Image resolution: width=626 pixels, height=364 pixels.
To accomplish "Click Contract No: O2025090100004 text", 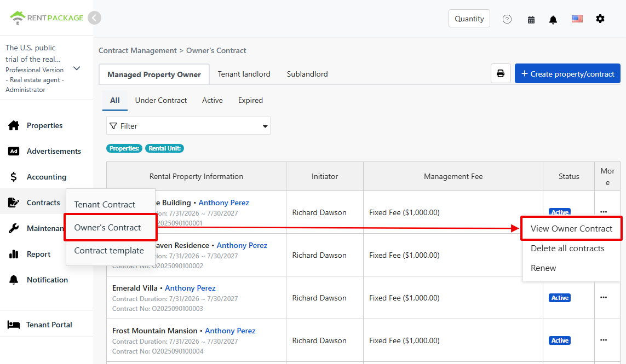I will point(157,351).
